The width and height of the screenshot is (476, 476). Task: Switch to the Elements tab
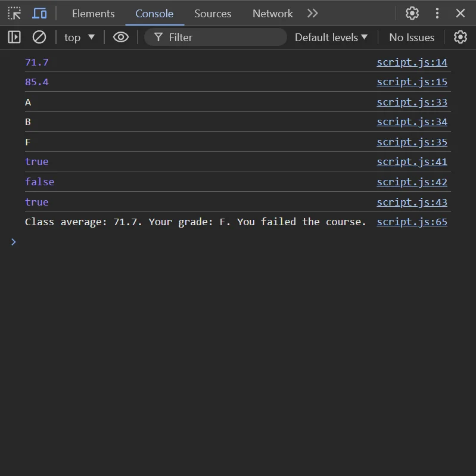pyautogui.click(x=93, y=14)
